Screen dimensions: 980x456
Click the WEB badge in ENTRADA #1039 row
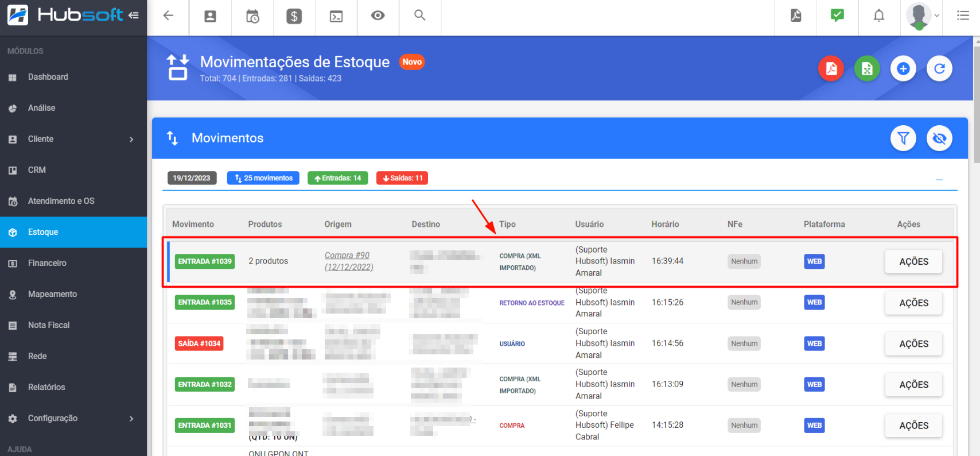[x=814, y=261]
